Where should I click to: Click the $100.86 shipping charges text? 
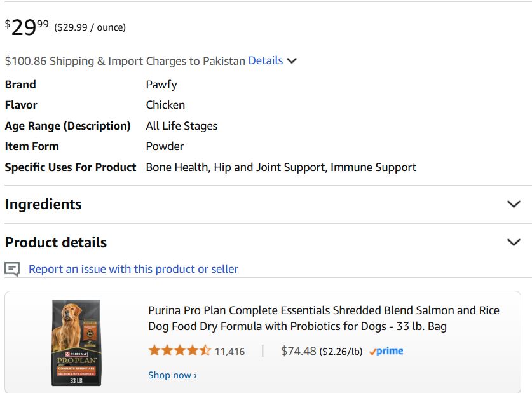click(x=125, y=61)
